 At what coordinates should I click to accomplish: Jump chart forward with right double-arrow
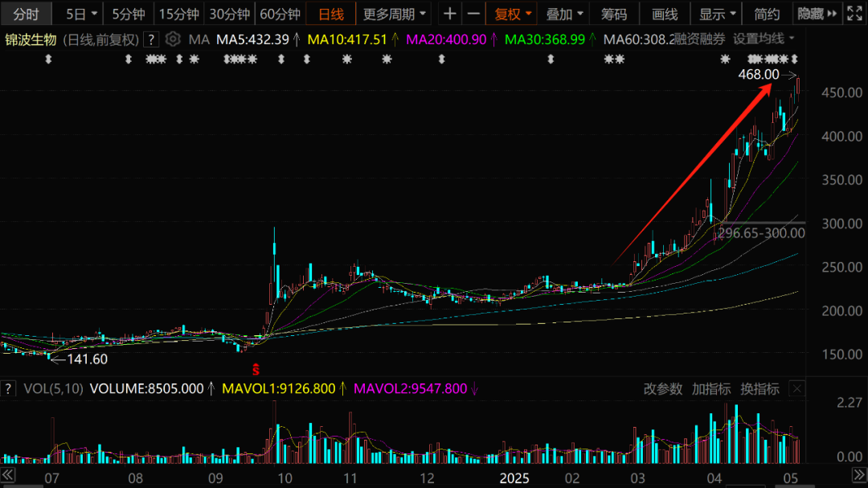click(858, 474)
